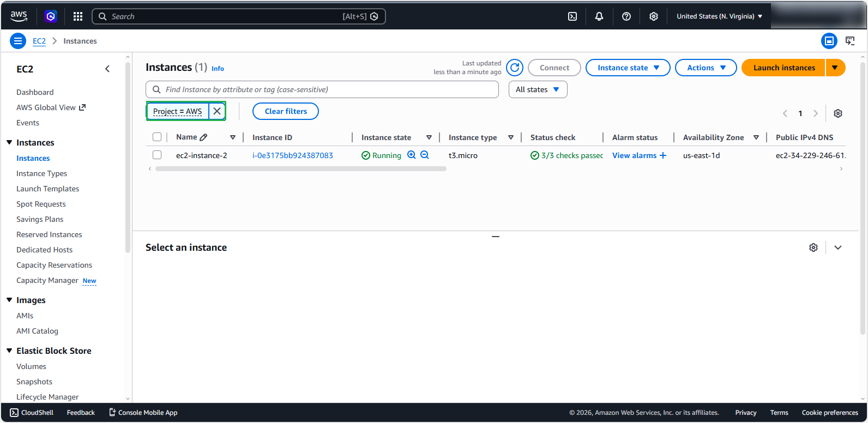The height and width of the screenshot is (423, 868).
Task: Open notifications bell icon
Action: click(599, 16)
